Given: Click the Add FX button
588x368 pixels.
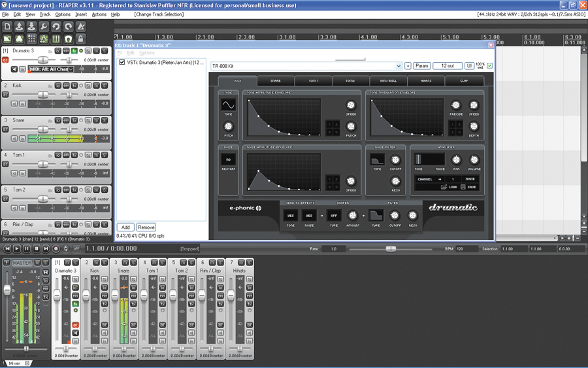Looking at the screenshot, I should tap(125, 227).
